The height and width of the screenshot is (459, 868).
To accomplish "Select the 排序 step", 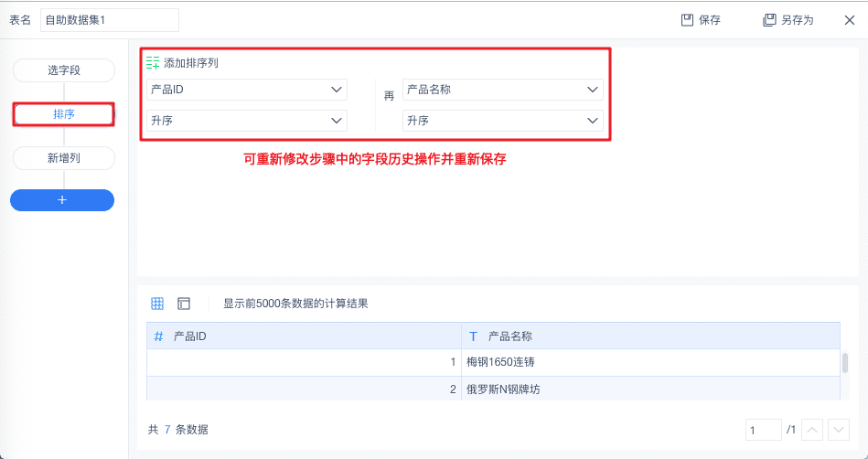I will [64, 114].
